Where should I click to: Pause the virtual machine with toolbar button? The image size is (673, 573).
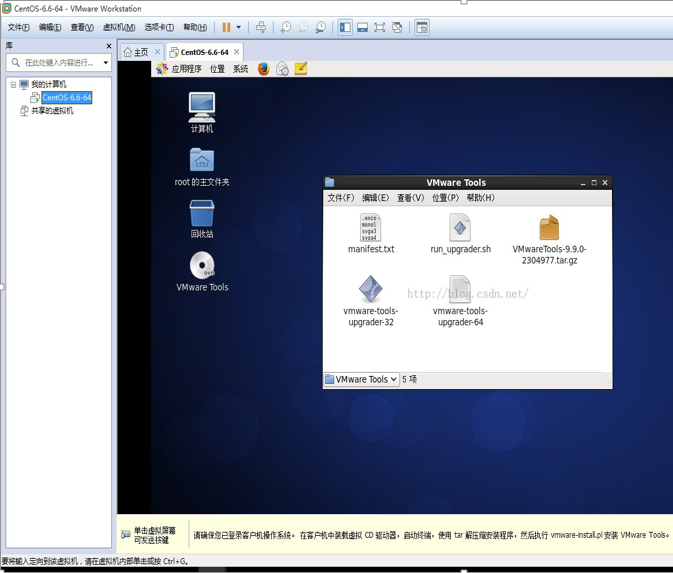[x=226, y=27]
